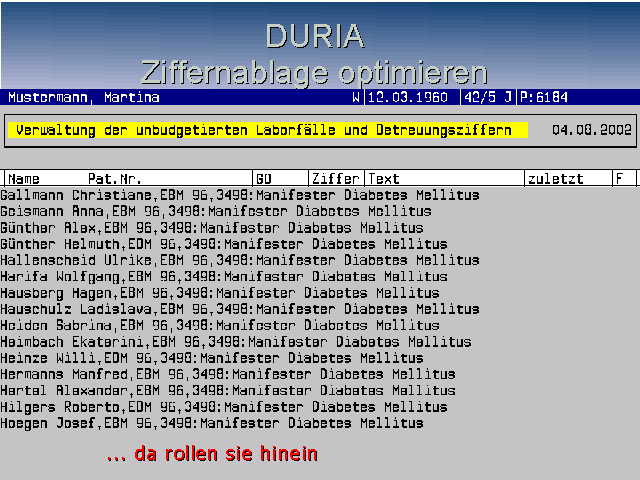Image resolution: width=640 pixels, height=480 pixels.
Task: Click patient name Mustermann, Martina
Action: [x=84, y=97]
